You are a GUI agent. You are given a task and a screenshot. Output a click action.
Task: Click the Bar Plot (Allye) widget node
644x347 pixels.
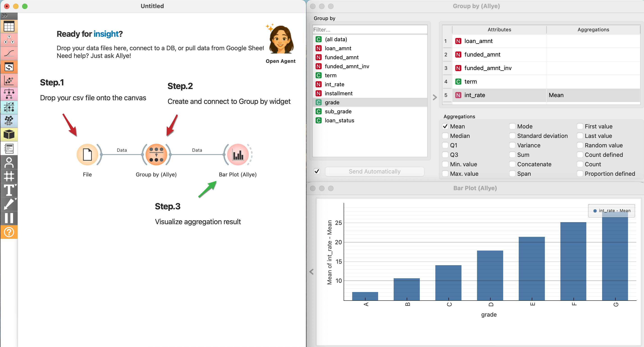(x=238, y=155)
